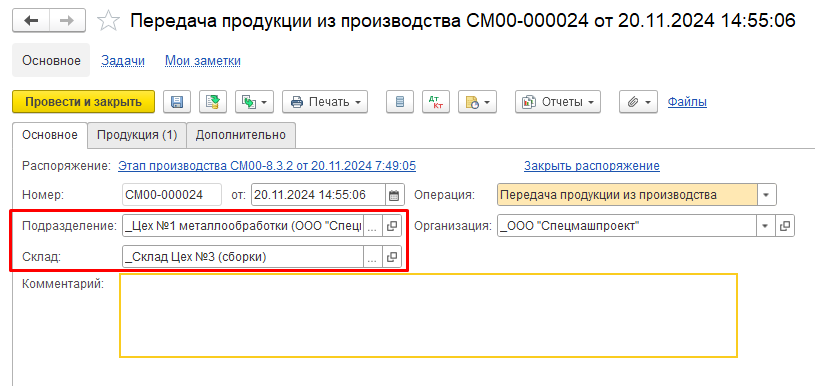
Task: Open the create-based-on dropdown icon
Action: (x=254, y=102)
